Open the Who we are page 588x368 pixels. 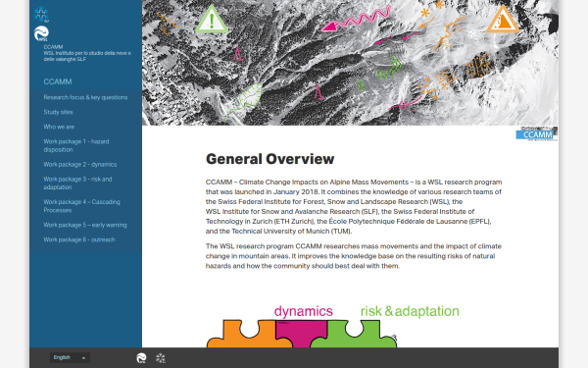pyautogui.click(x=59, y=127)
